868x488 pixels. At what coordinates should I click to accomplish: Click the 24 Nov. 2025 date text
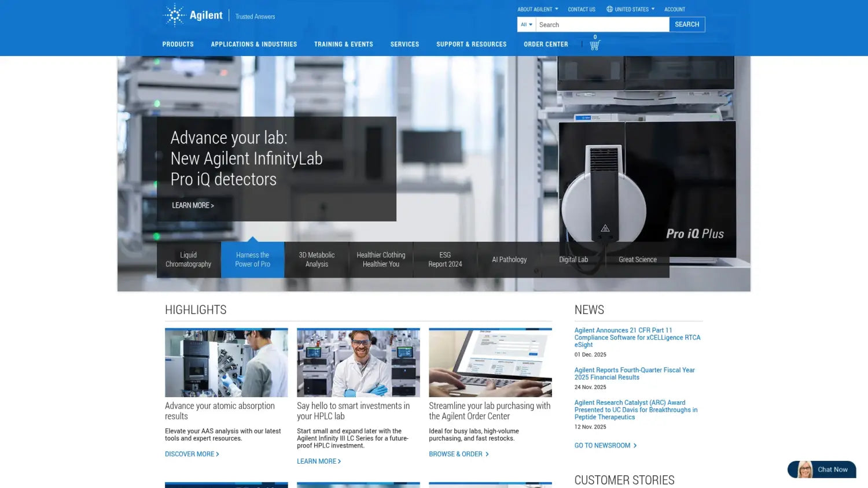coord(590,387)
